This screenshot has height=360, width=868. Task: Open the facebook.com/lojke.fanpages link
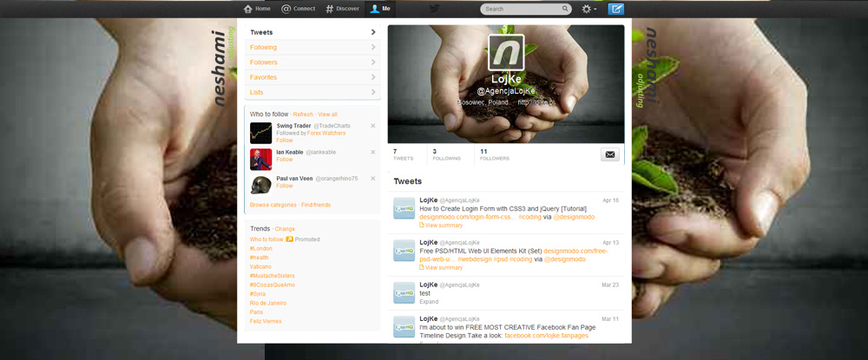[546, 336]
